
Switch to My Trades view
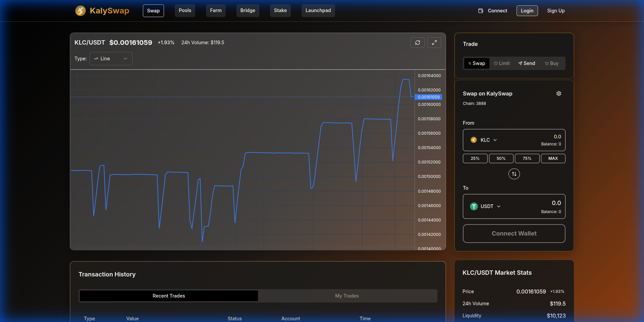click(347, 296)
